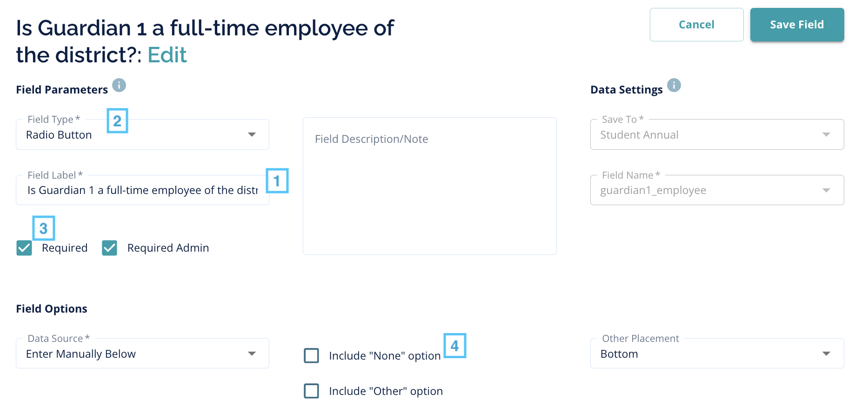Viewport: 868px width, 414px height.
Task: Click the numbered callout marker 2
Action: (x=117, y=121)
